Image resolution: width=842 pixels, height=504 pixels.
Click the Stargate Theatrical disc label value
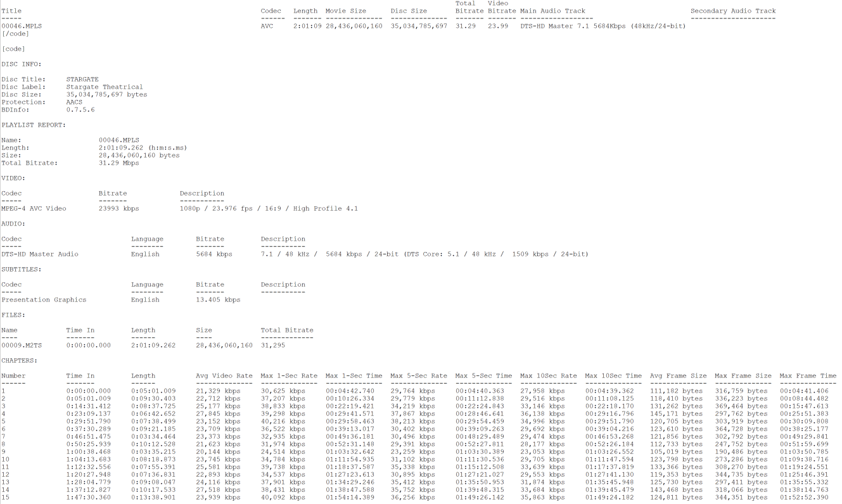click(105, 87)
